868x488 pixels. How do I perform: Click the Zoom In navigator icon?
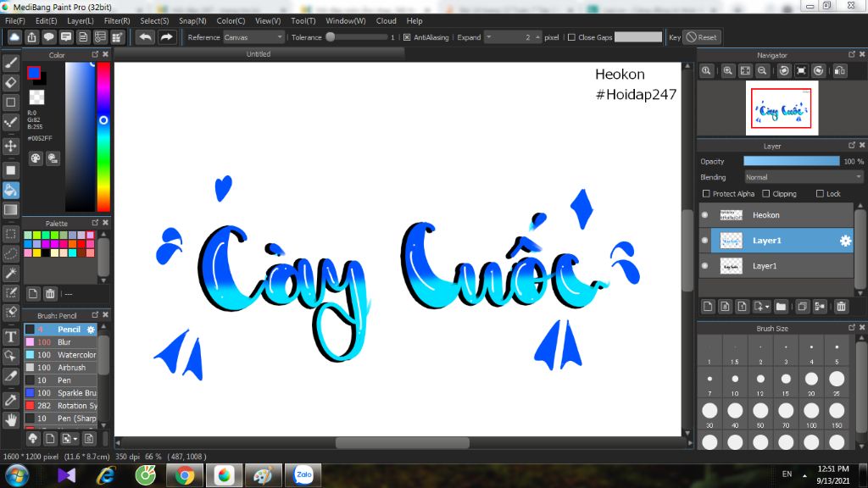pyautogui.click(x=728, y=71)
